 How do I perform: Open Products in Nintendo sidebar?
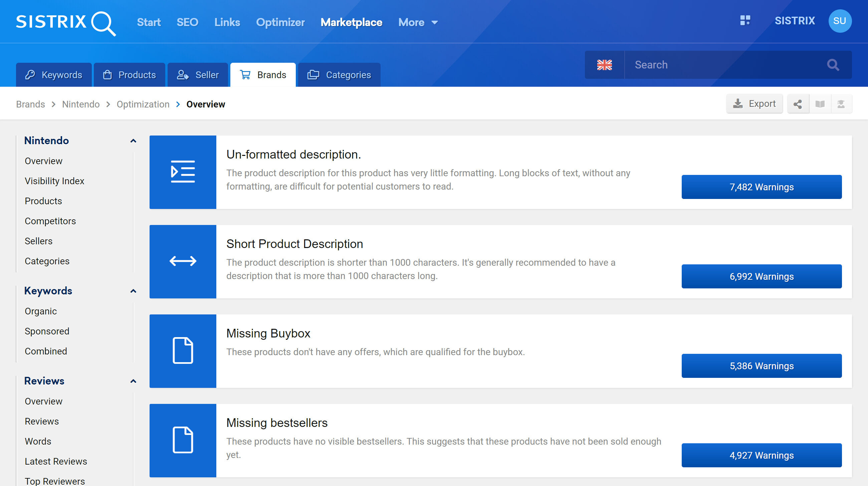tap(43, 201)
